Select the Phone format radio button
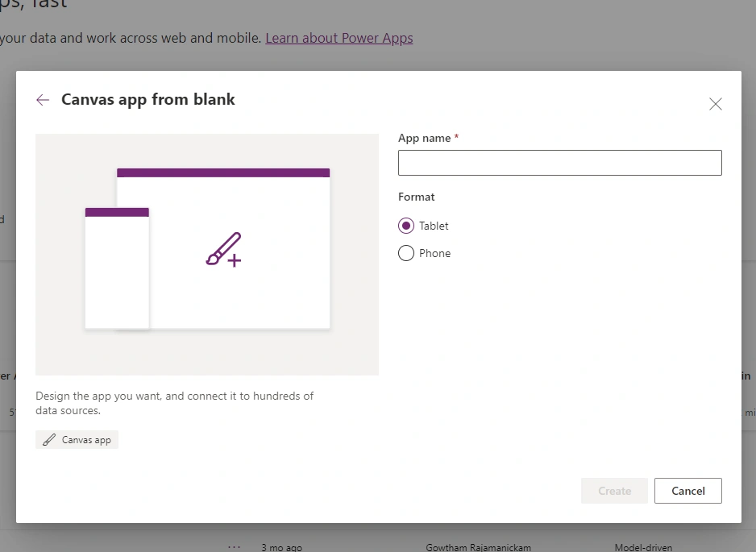Image resolution: width=756 pixels, height=552 pixels. 406,253
